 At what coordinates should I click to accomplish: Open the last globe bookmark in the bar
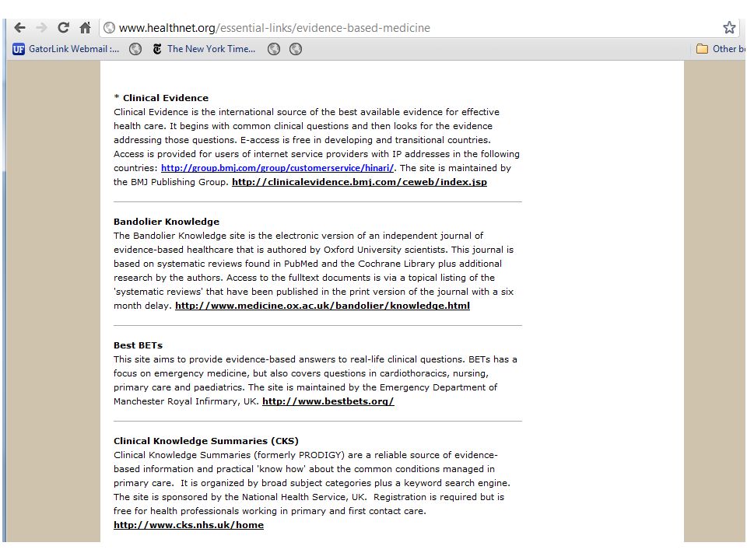296,49
